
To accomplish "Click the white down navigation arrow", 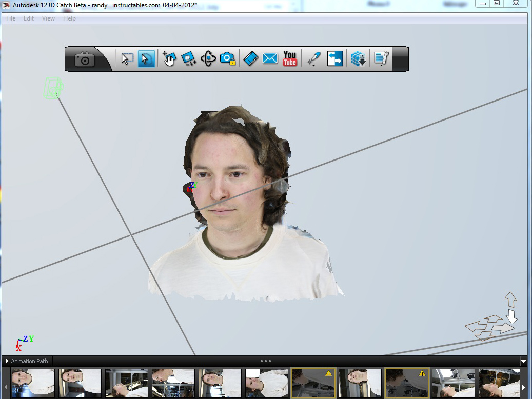I will point(511,316).
